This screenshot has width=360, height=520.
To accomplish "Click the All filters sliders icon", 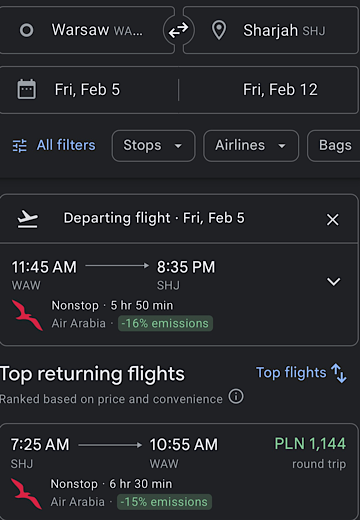I will pyautogui.click(x=20, y=146).
